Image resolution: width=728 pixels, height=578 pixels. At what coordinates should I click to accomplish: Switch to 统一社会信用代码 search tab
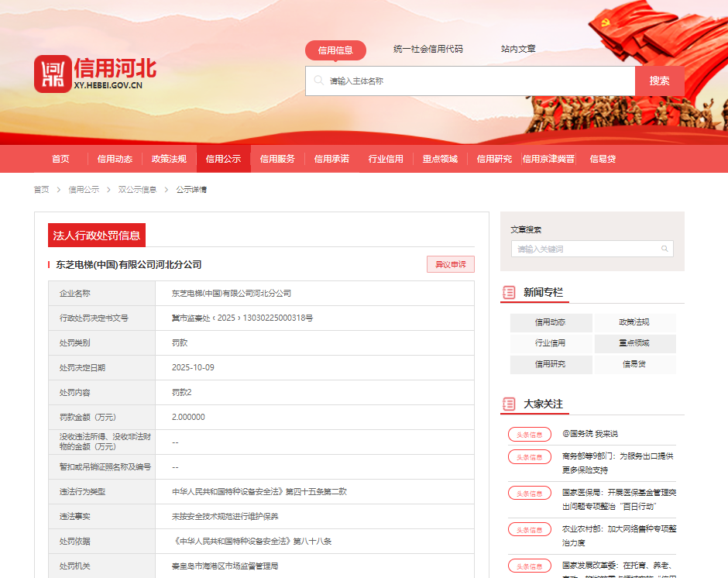pos(428,50)
